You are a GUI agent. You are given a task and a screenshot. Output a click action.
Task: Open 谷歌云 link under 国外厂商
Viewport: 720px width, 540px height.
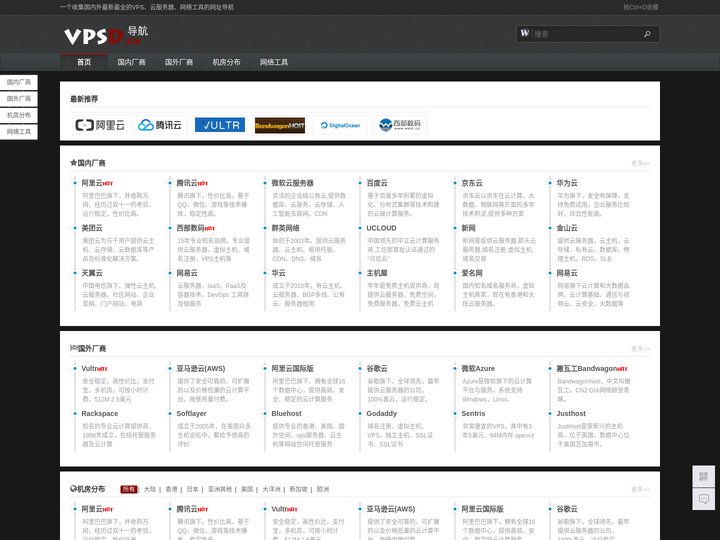(377, 369)
